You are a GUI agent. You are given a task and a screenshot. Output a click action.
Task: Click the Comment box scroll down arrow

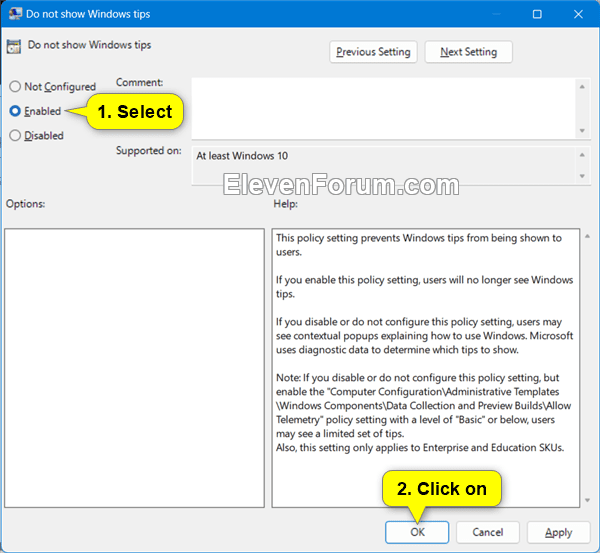click(x=582, y=131)
